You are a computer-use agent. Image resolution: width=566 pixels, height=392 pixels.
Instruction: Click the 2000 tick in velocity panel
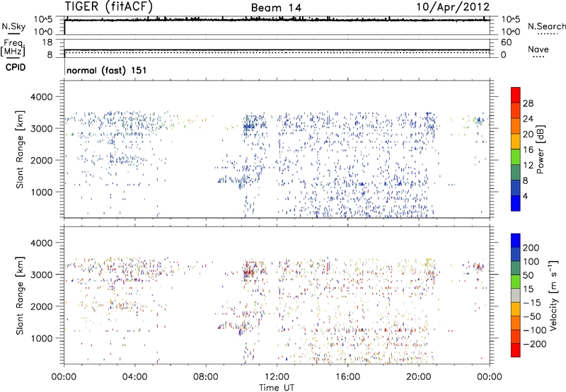[x=41, y=306]
